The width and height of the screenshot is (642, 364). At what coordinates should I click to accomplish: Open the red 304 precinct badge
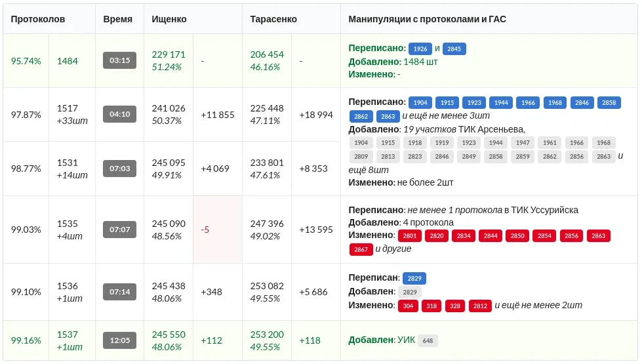[408, 306]
